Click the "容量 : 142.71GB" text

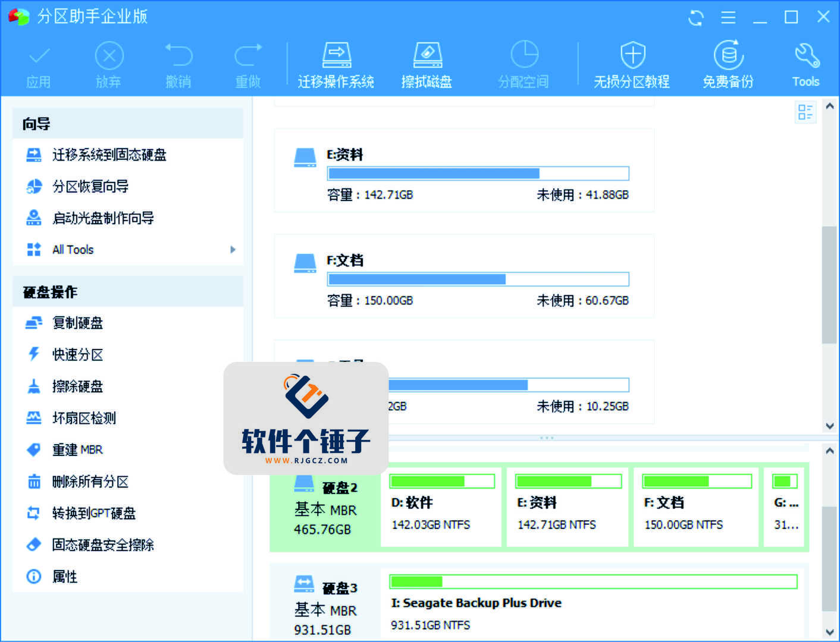pyautogui.click(x=370, y=195)
